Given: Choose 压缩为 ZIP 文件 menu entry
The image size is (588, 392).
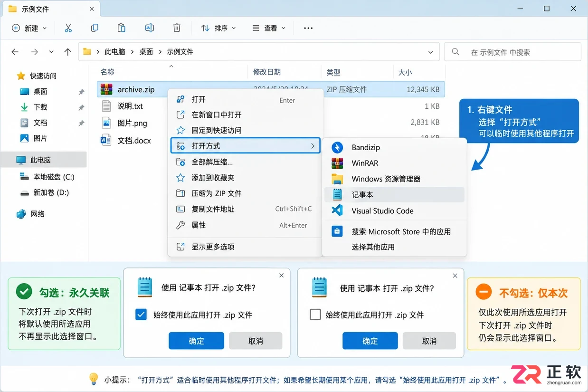Looking at the screenshot, I should click(x=246, y=193).
